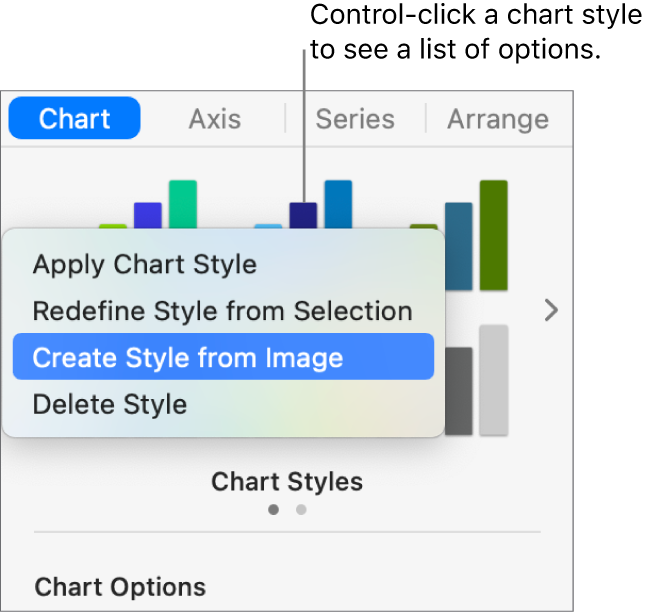This screenshot has width=654, height=612.
Task: Switch to the Chart tab
Action: (x=74, y=119)
